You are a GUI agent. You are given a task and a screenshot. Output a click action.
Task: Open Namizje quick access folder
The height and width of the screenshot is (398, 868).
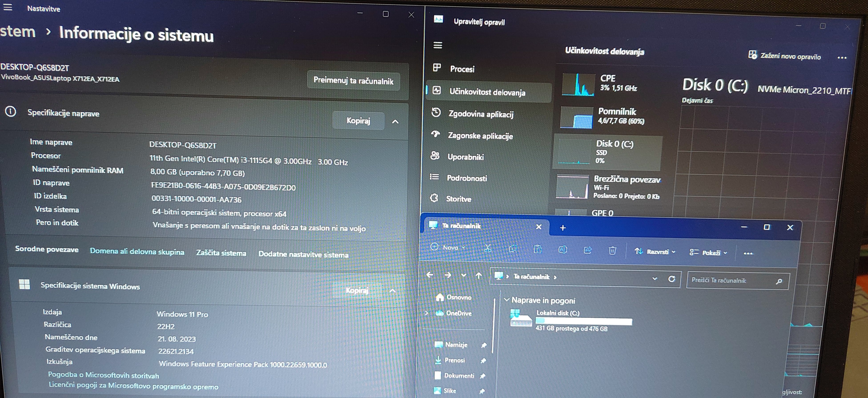(451, 344)
